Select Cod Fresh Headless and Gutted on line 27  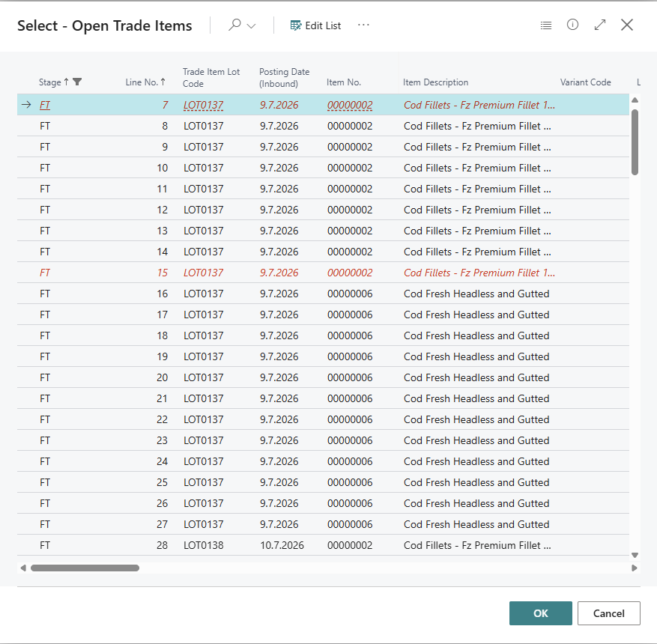pos(476,524)
